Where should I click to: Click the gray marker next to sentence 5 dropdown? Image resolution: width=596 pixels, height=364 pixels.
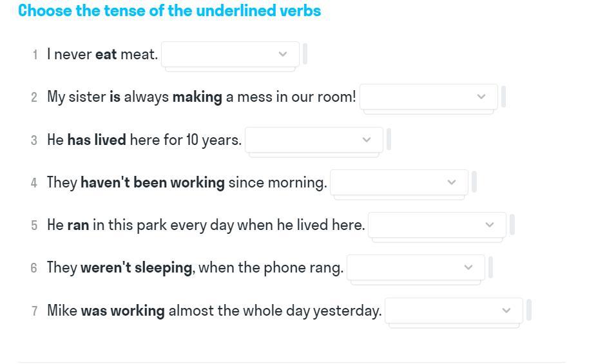[x=512, y=225]
